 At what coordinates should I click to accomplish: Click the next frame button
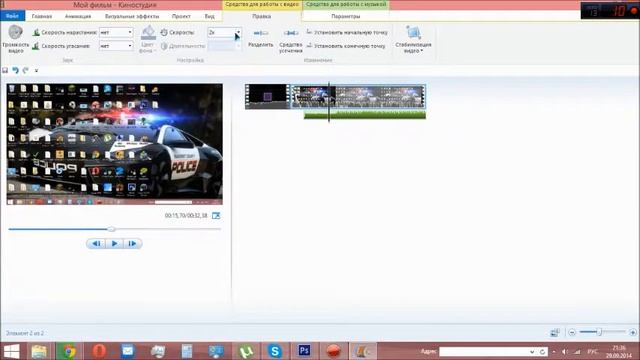click(x=132, y=244)
